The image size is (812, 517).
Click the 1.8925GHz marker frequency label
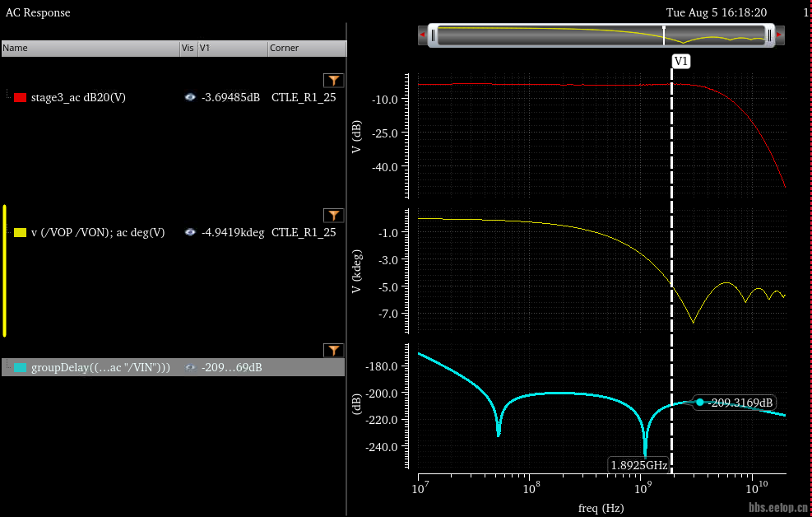point(639,465)
